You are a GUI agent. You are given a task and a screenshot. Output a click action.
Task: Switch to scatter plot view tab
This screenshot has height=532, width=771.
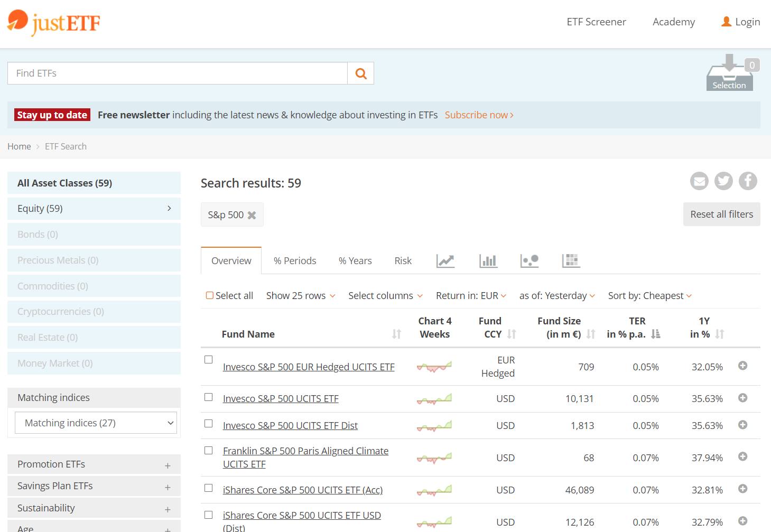[530, 260]
